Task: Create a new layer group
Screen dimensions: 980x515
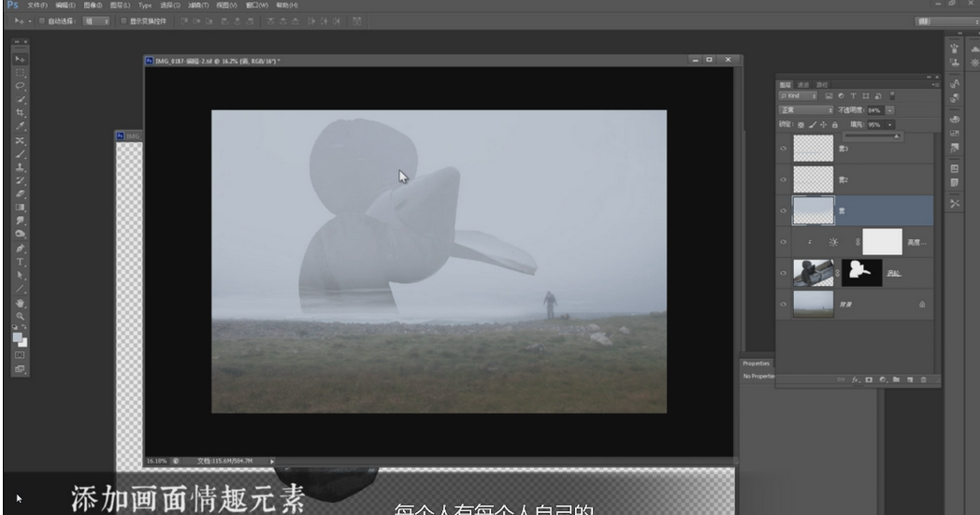Action: (x=896, y=379)
